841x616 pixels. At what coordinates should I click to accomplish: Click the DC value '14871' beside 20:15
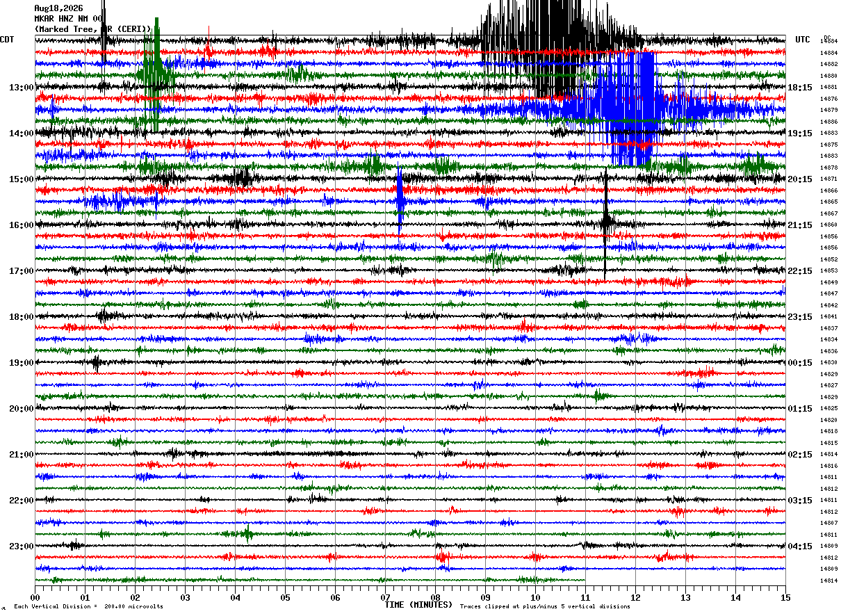click(828, 179)
